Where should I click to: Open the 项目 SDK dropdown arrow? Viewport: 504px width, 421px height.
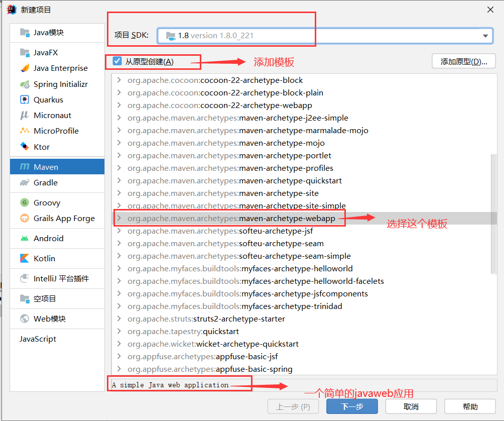point(485,36)
